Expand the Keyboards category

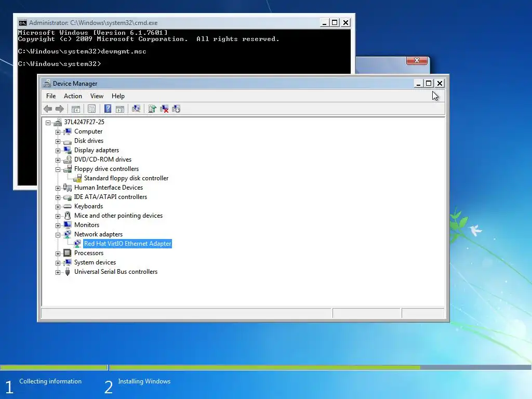pos(58,207)
